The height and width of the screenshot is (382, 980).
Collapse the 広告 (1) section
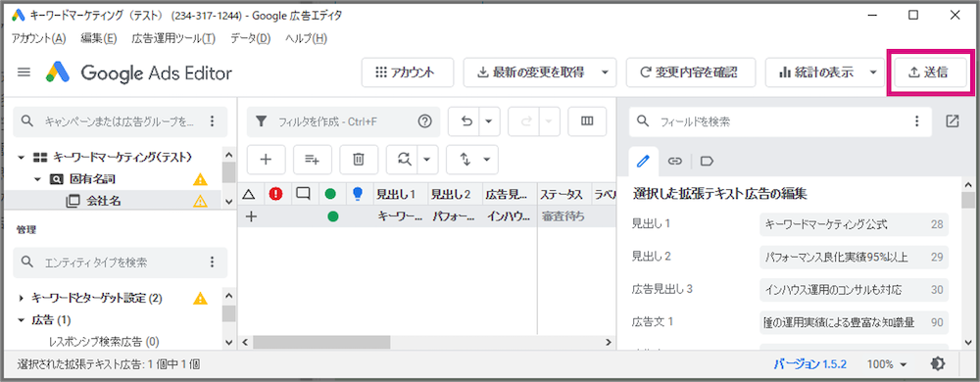coord(21,320)
